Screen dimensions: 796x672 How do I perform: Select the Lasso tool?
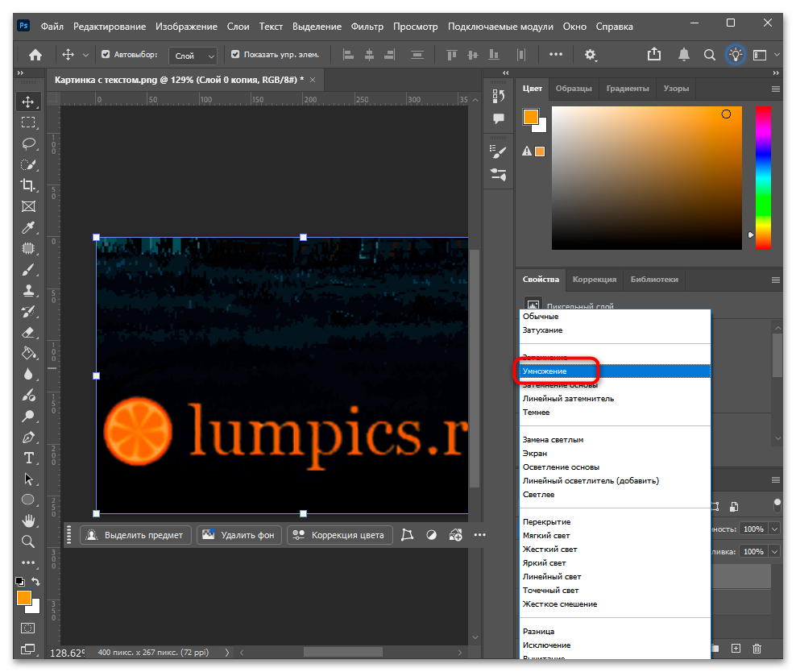[x=28, y=143]
